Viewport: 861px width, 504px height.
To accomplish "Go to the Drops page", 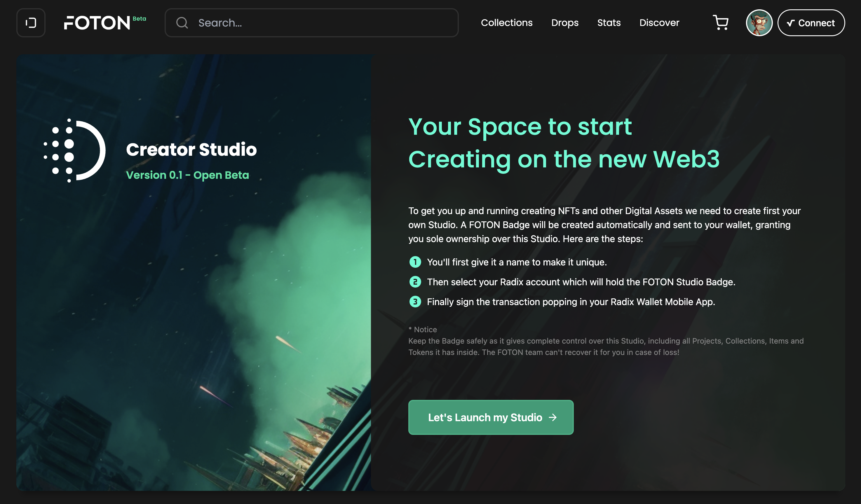I will (565, 23).
